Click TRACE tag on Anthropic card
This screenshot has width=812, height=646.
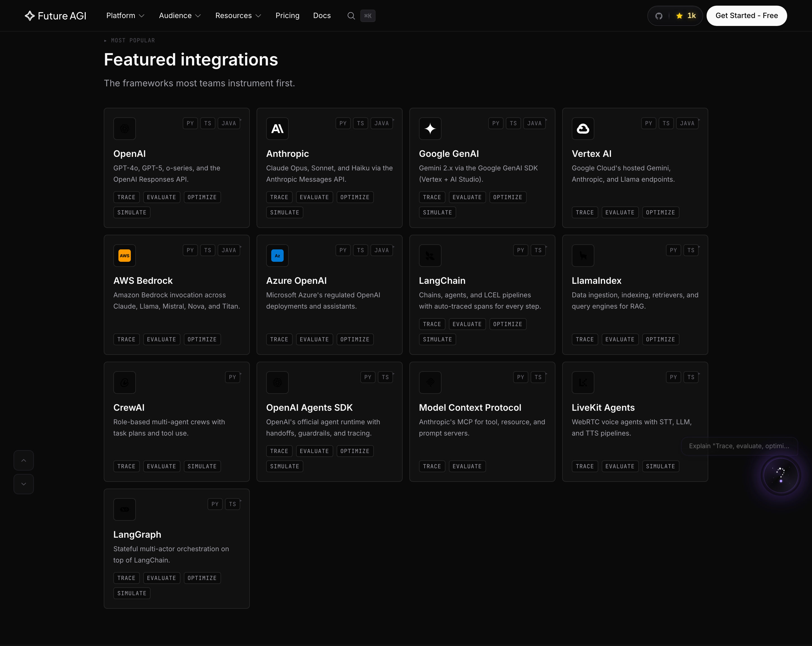point(279,197)
